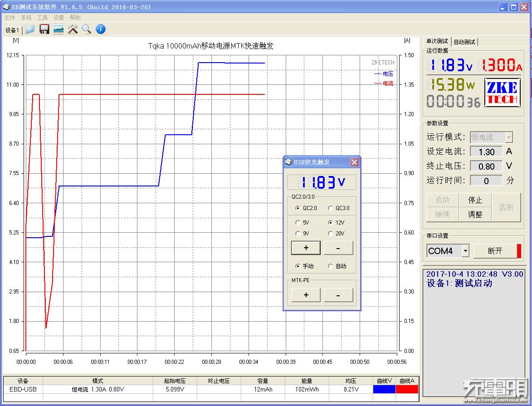
Task: Click the EBD-USB device table cell
Action: [x=23, y=389]
